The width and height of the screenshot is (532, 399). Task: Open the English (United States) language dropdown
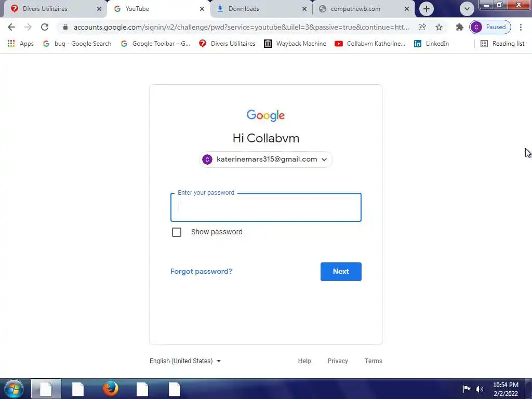pos(185,361)
